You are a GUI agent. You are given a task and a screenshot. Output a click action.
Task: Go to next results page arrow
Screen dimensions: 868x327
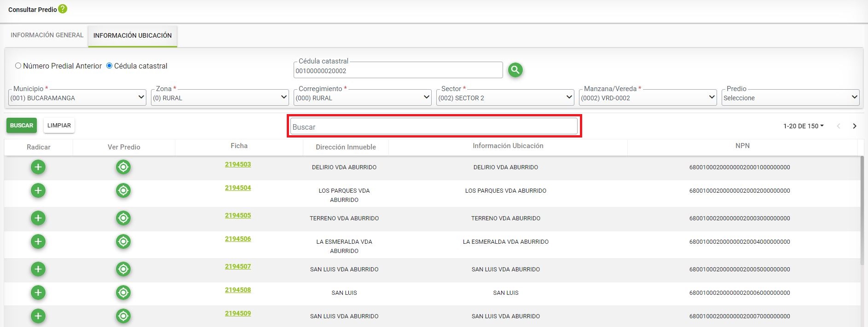[x=855, y=126]
